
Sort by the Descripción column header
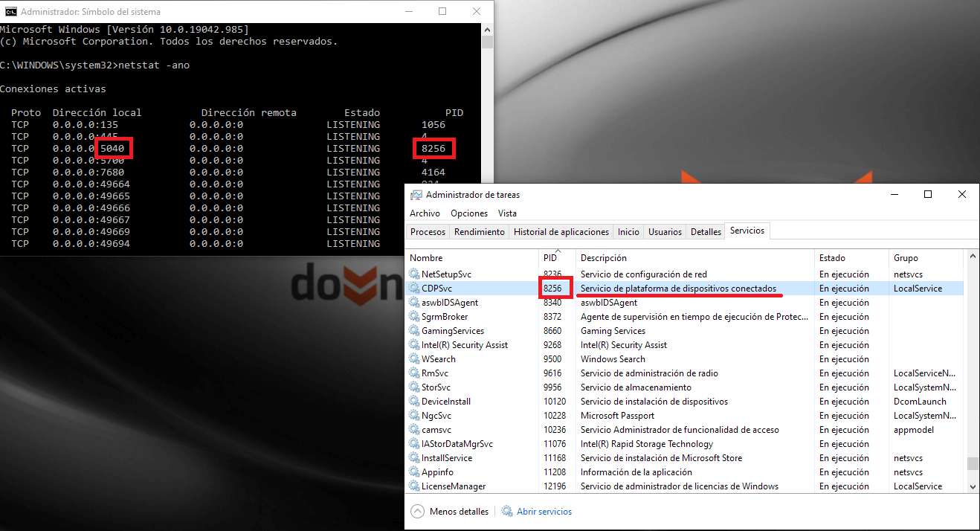[696, 258]
